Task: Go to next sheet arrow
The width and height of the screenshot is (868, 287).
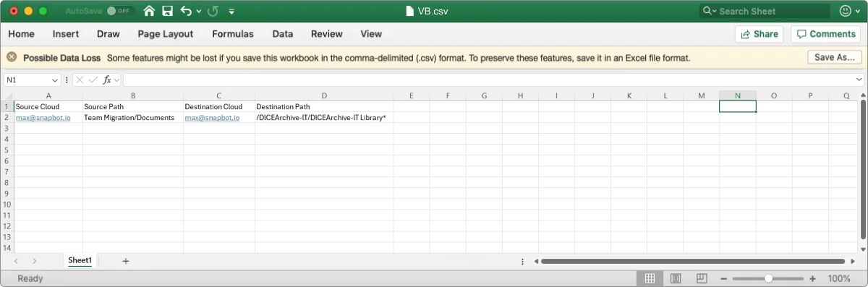Action: click(34, 261)
